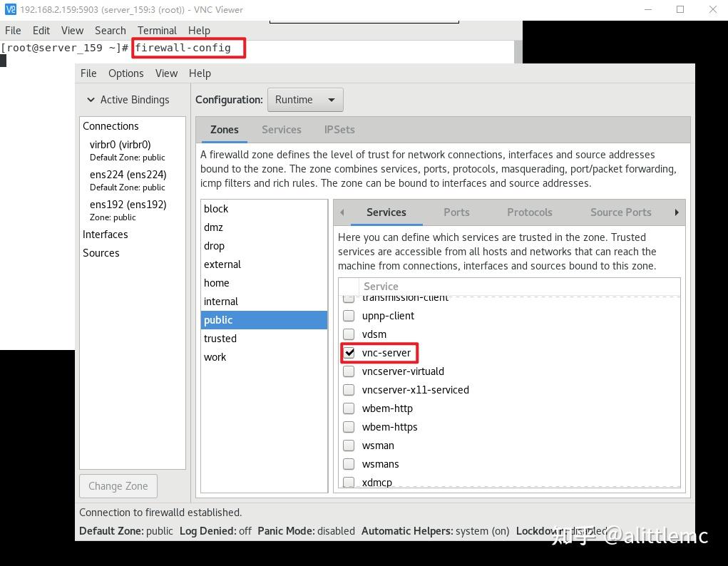This screenshot has width=728, height=566.
Task: Enable the vdsm service checkbox
Action: [x=349, y=334]
